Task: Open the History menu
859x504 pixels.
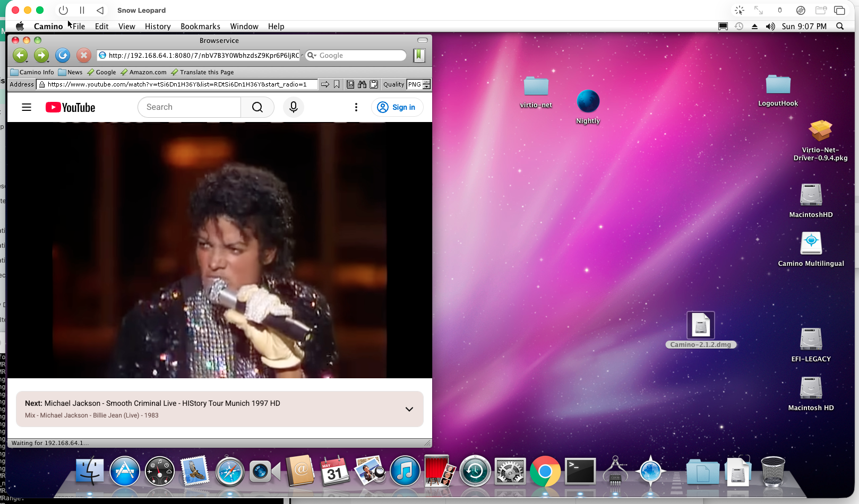Action: click(x=158, y=27)
